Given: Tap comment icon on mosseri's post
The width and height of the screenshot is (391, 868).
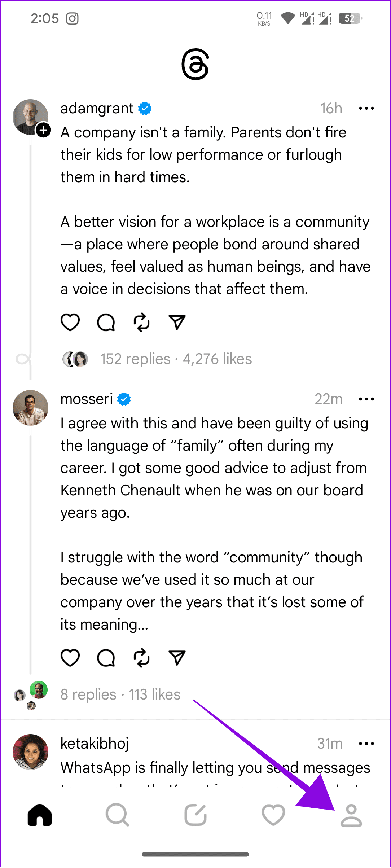Looking at the screenshot, I should tap(106, 658).
